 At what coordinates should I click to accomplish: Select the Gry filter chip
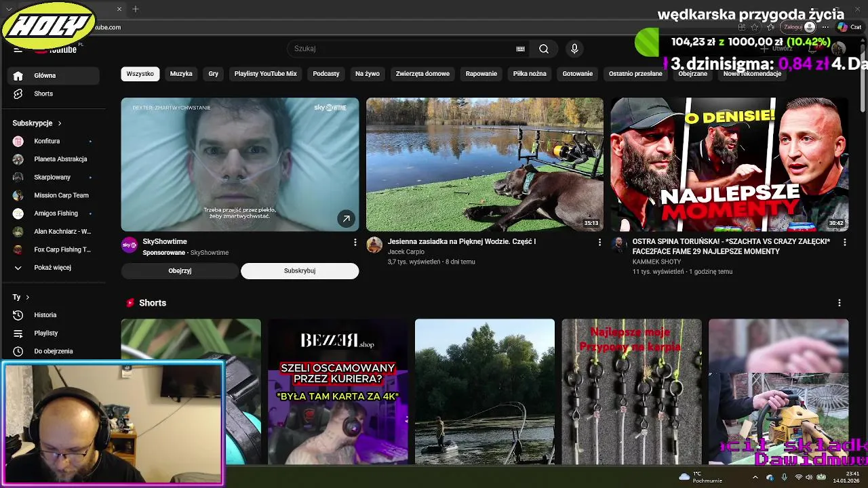tap(214, 74)
